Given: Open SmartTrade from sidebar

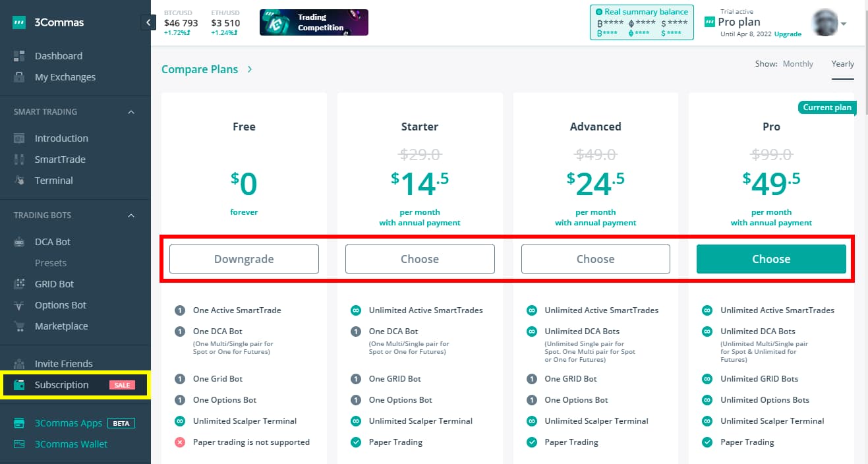Looking at the screenshot, I should click(60, 159).
